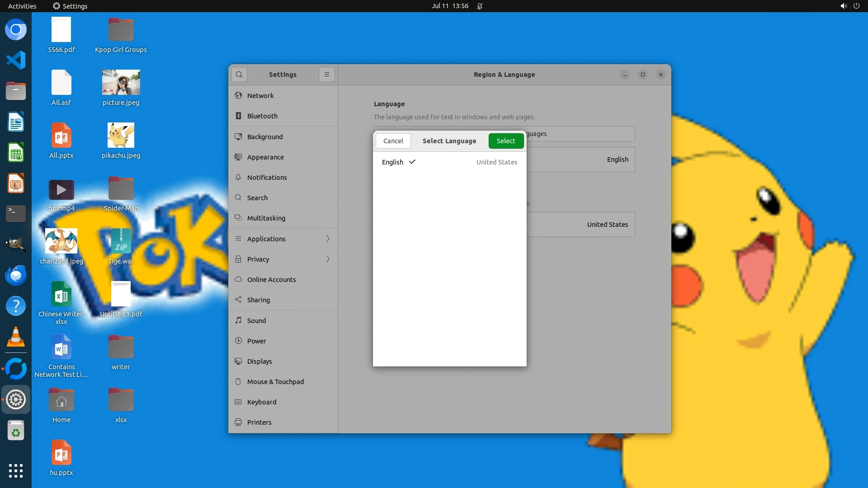868x488 pixels.
Task: Go to Keyboard settings in sidebar
Action: 261,402
